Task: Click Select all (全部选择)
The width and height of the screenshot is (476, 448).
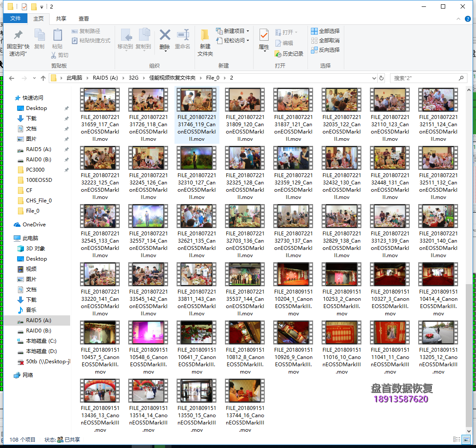Action: [x=325, y=31]
